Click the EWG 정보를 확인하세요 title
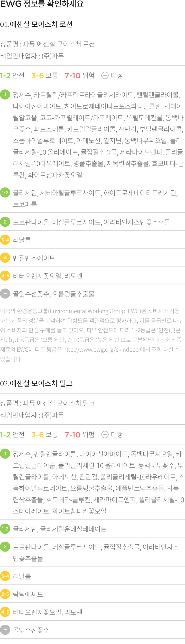This screenshot has width=185, height=644. pos(42,4)
